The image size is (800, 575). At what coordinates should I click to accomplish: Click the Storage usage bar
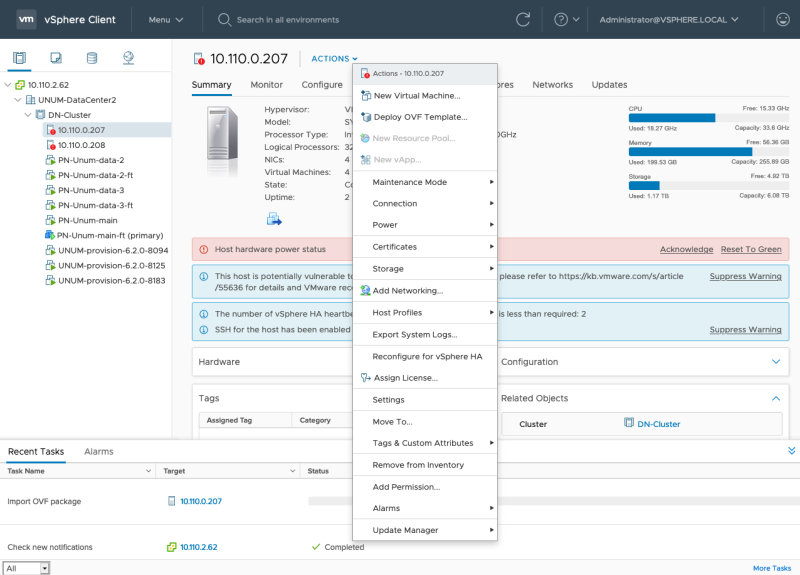709,186
